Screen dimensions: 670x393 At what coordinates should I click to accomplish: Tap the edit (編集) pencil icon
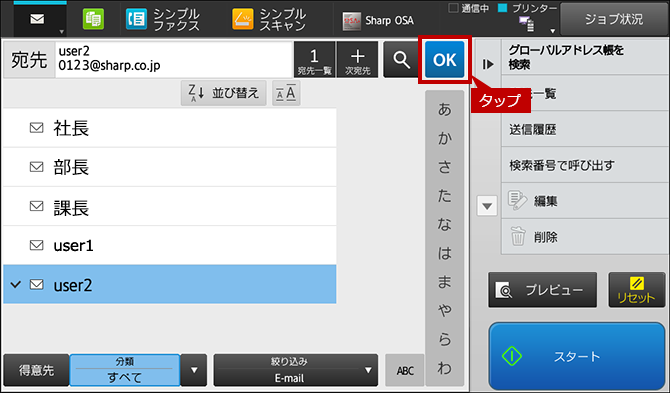pos(517,200)
